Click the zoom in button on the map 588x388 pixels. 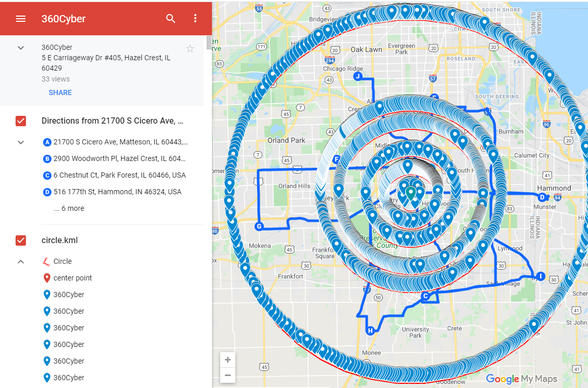point(228,359)
